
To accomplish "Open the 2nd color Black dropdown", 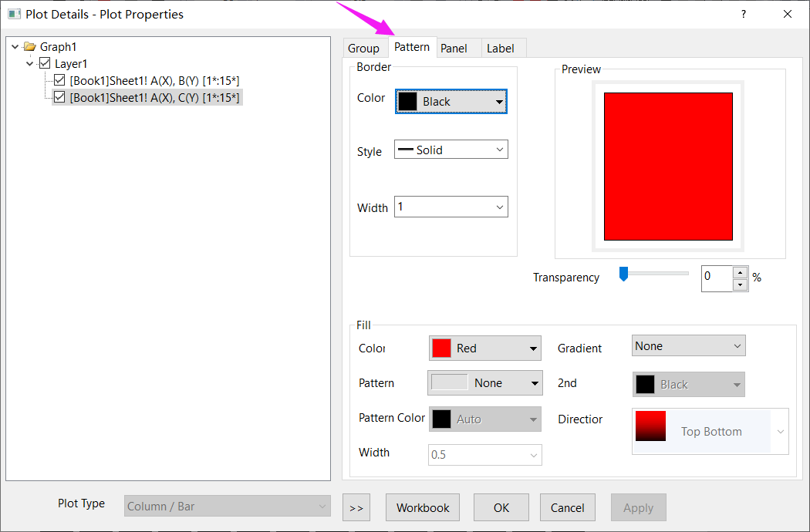I will point(689,384).
